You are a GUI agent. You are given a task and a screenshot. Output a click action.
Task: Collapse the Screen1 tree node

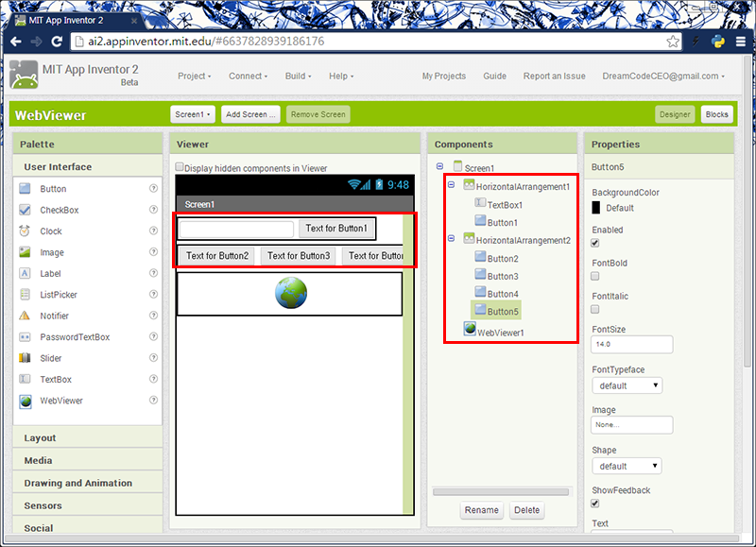click(x=439, y=166)
